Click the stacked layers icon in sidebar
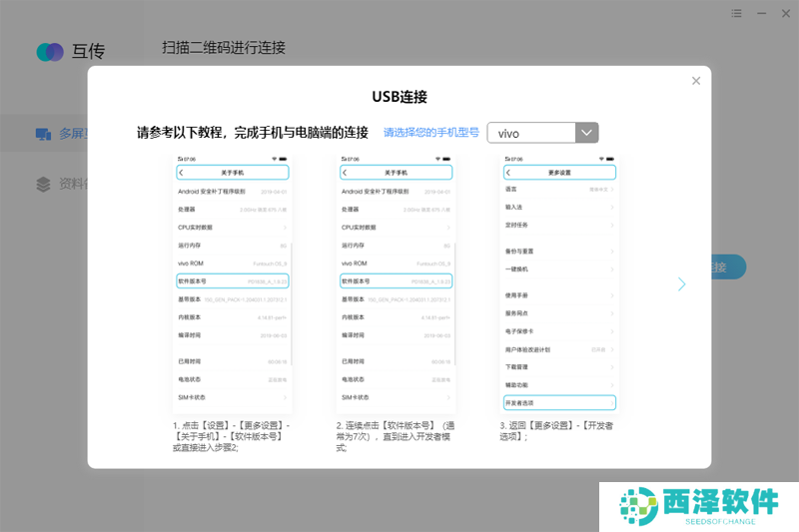The image size is (799, 532). point(43,184)
